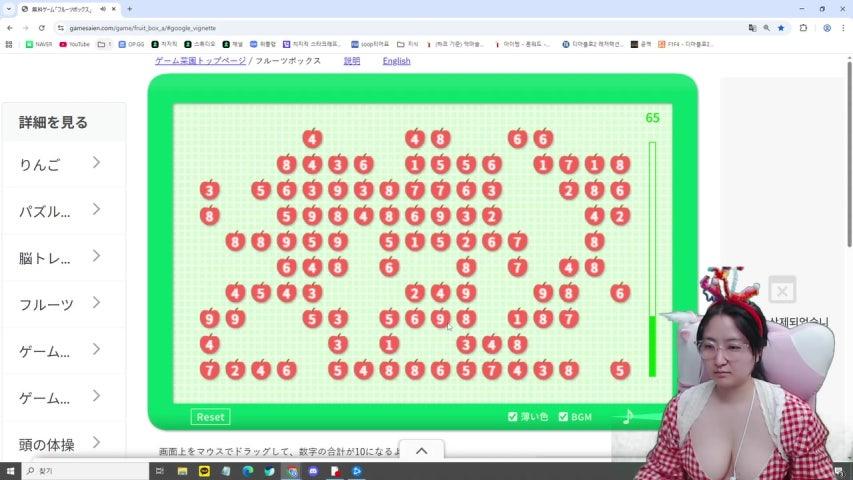
Task: Open the 説明 link
Action: pyautogui.click(x=352, y=60)
